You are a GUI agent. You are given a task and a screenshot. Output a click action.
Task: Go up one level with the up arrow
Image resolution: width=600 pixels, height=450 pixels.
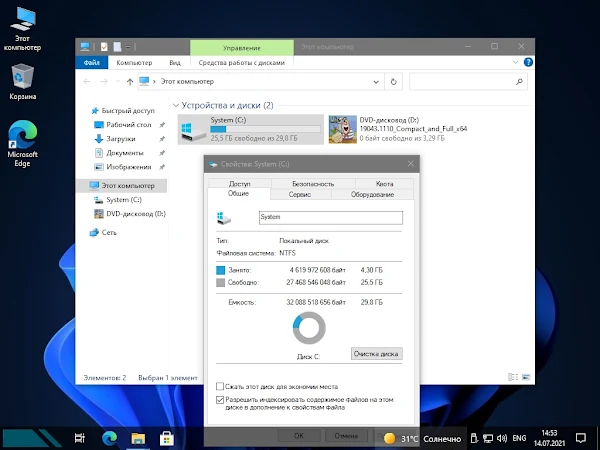(x=130, y=82)
